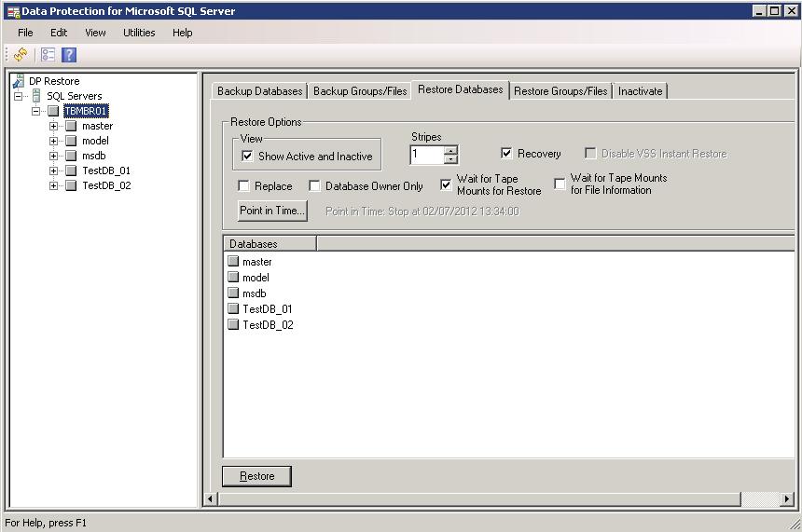Select the DP Restore root label

(54, 81)
